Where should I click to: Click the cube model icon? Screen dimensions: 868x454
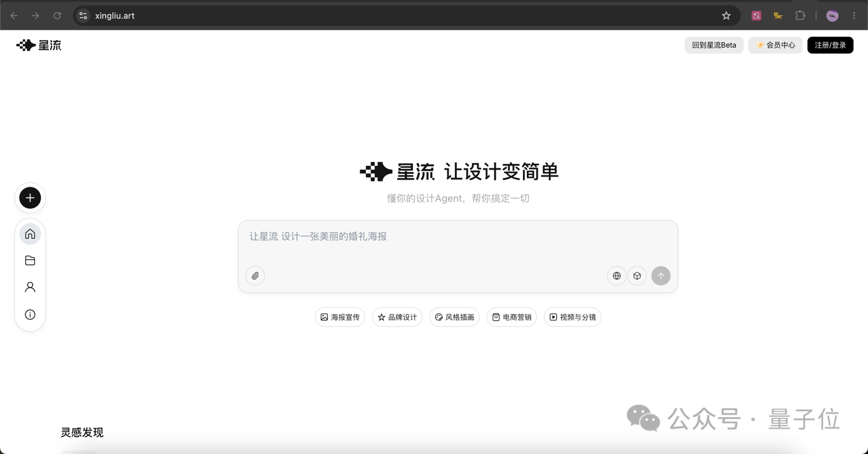637,276
